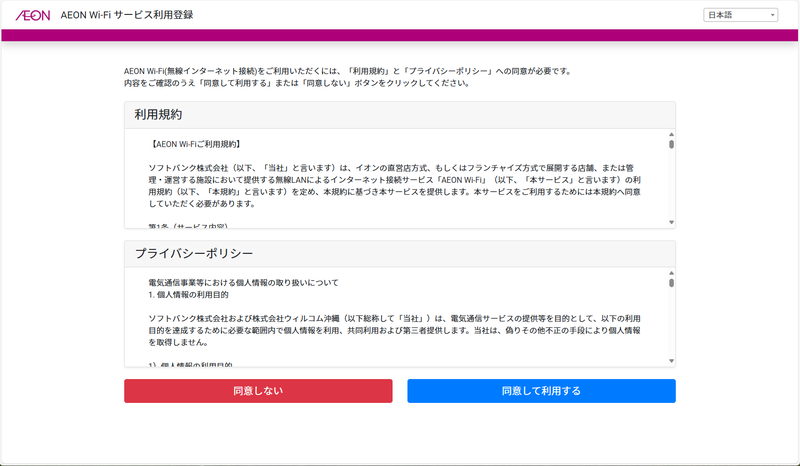Click the 1. 個人情報の利用目的 line
This screenshot has height=466, width=800.
click(x=188, y=295)
